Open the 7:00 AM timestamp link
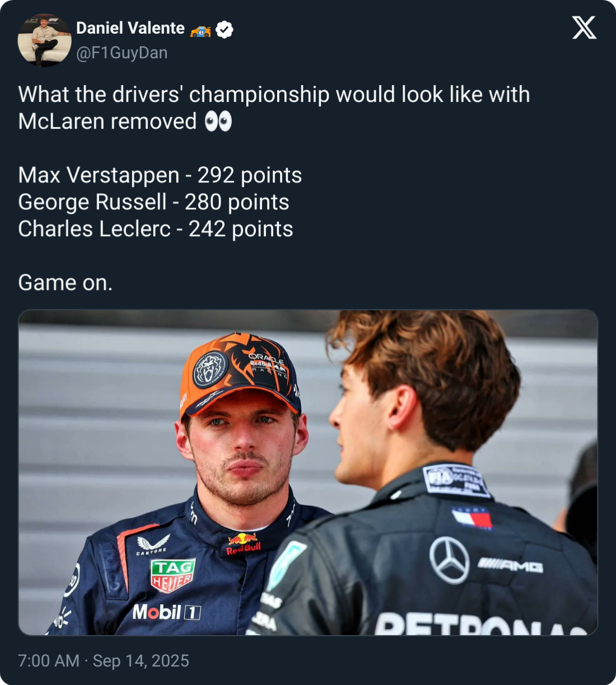 tap(49, 660)
